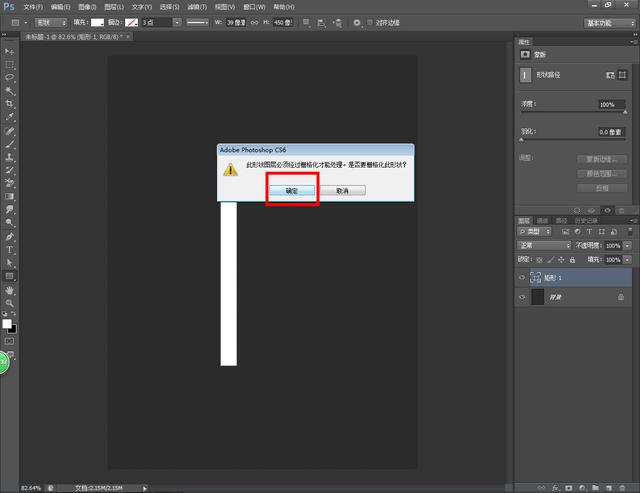The width and height of the screenshot is (640, 493).
Task: Select the Hand tool
Action: coord(10,289)
